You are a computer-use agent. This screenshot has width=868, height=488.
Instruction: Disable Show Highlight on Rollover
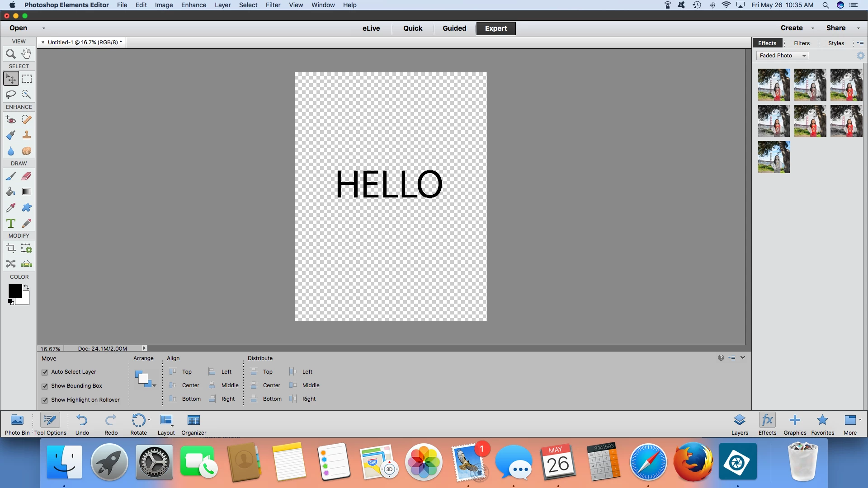[x=45, y=400]
